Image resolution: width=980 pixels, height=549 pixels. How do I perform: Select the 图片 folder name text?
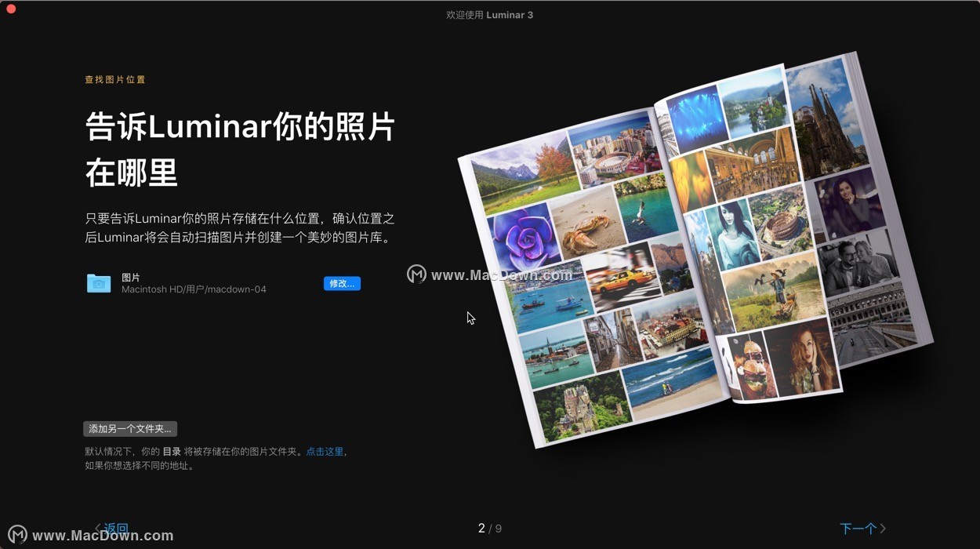(131, 278)
